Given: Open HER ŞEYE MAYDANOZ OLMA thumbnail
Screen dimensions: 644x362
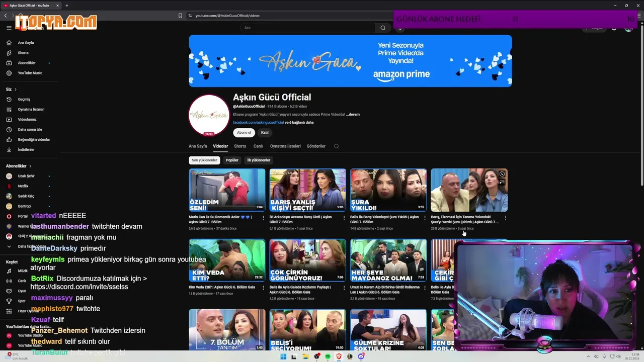Looking at the screenshot, I should point(388,260).
